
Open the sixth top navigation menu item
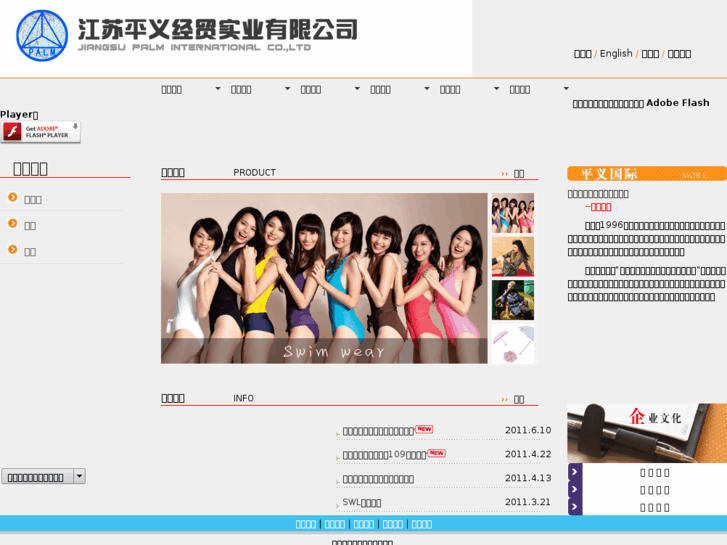click(x=519, y=90)
